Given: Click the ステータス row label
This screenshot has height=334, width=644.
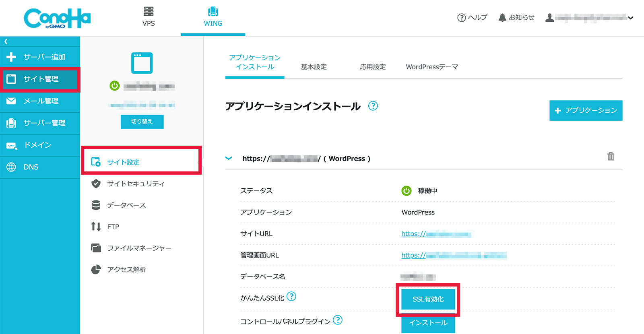Looking at the screenshot, I should [x=256, y=191].
